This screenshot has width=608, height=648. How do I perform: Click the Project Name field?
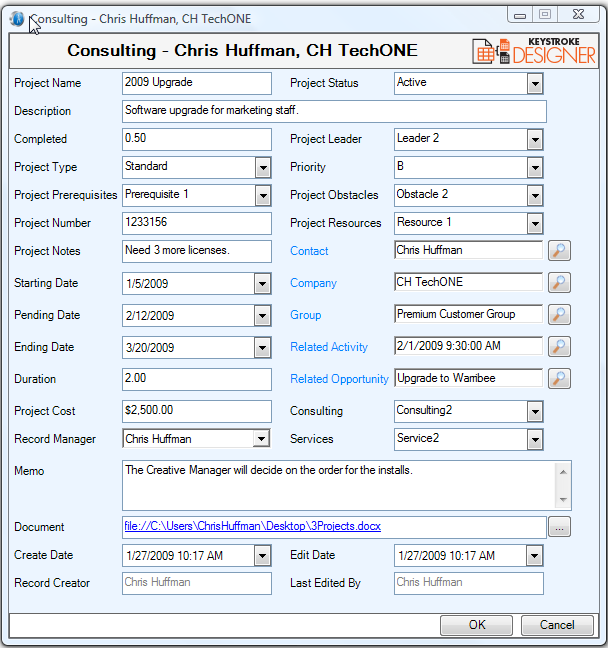tap(197, 83)
